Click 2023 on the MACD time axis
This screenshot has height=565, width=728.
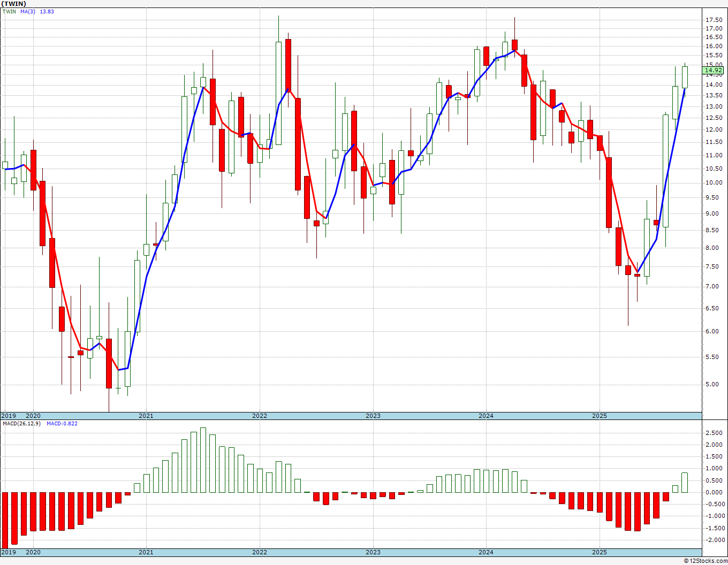pyautogui.click(x=373, y=552)
